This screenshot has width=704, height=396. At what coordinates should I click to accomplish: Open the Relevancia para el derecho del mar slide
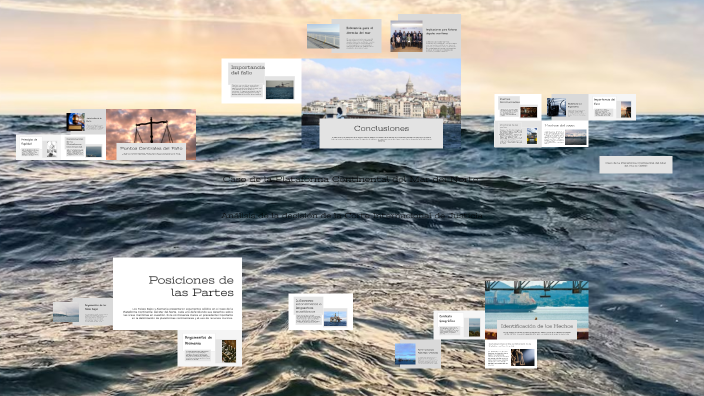tap(344, 36)
